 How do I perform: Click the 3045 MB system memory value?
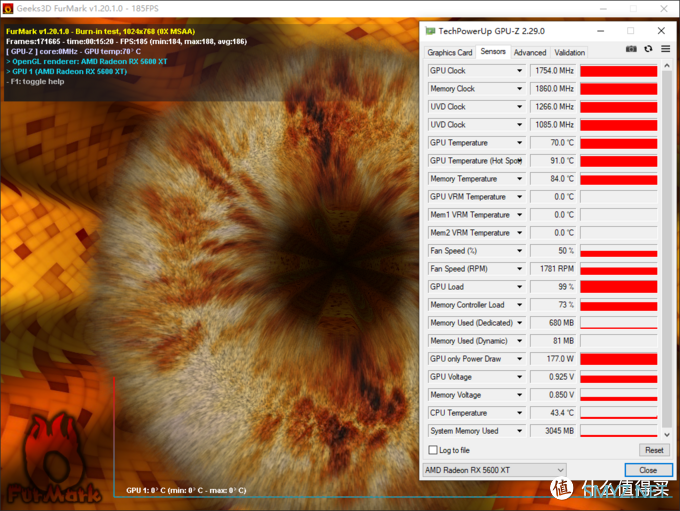coord(553,431)
